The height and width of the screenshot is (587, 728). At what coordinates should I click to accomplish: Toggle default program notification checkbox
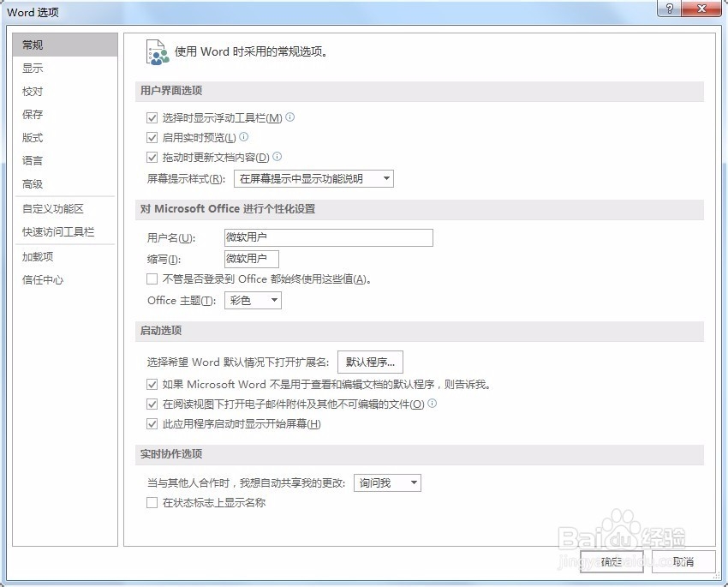coord(152,385)
